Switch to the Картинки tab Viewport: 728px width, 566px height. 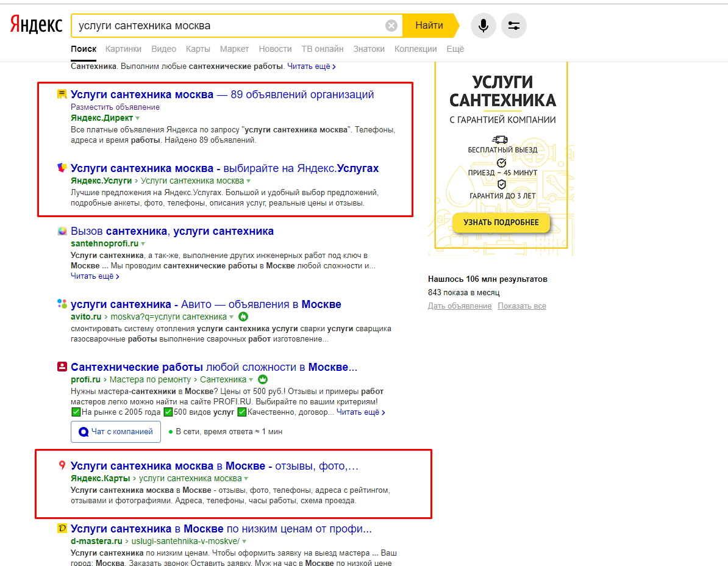[123, 49]
